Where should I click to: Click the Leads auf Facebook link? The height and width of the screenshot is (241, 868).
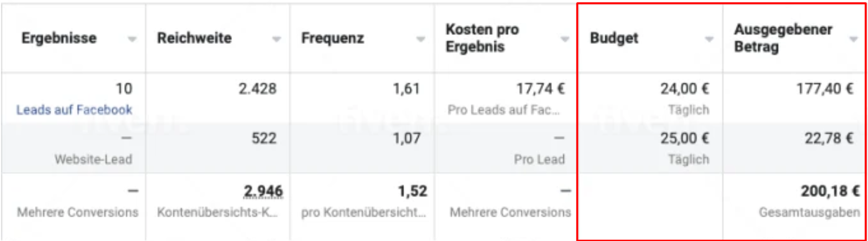[x=74, y=110]
